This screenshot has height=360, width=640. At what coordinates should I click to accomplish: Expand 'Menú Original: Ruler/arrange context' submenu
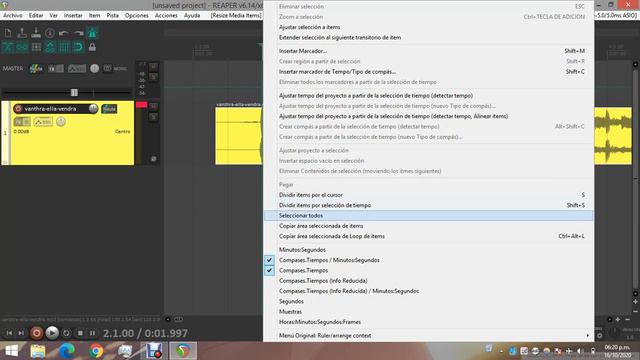point(429,336)
